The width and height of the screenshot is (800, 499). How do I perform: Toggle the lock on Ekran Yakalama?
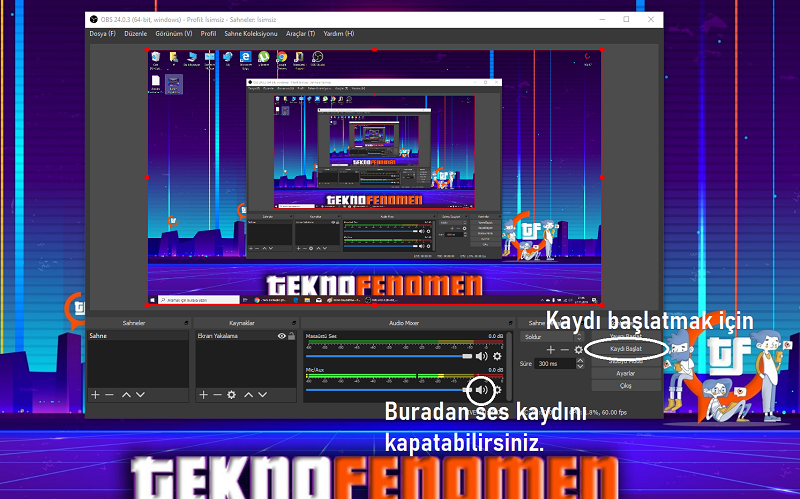(x=291, y=336)
